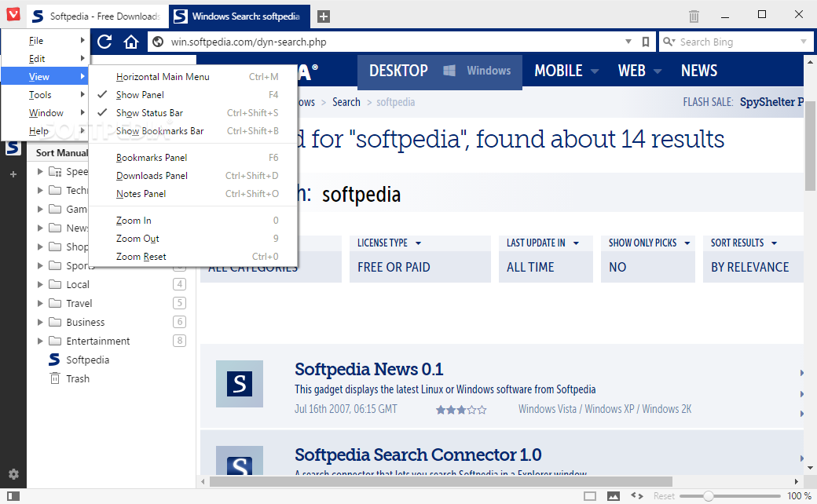The height and width of the screenshot is (504, 817).
Task: Click the Search Bing input field
Action: 738,42
